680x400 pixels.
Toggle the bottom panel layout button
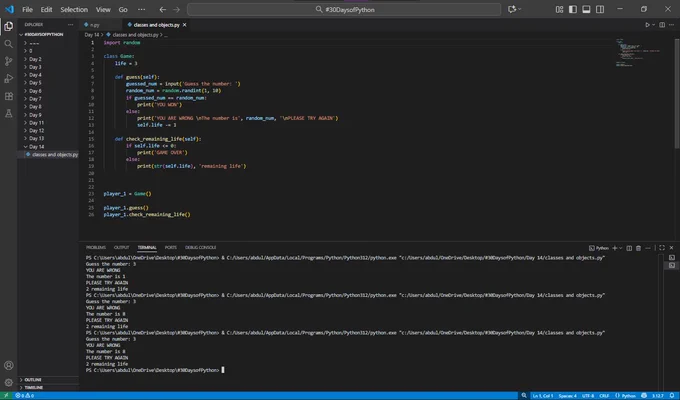(x=586, y=9)
